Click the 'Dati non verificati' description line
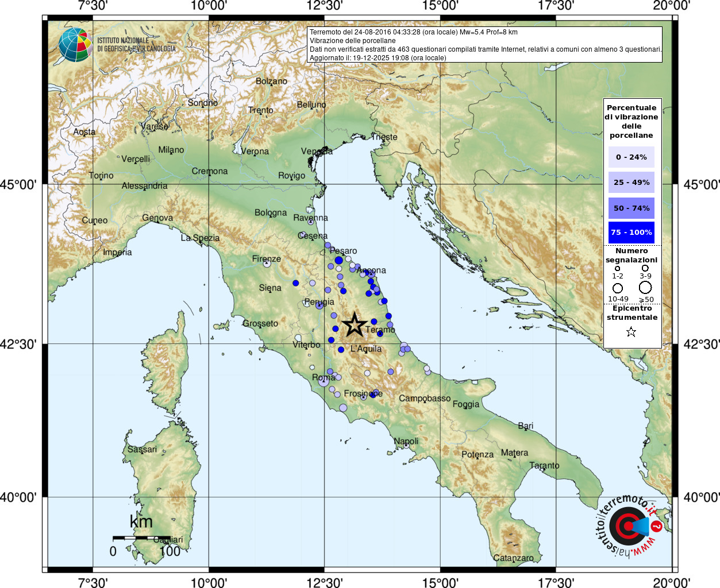Image resolution: width=720 pixels, height=588 pixels. pyautogui.click(x=486, y=49)
